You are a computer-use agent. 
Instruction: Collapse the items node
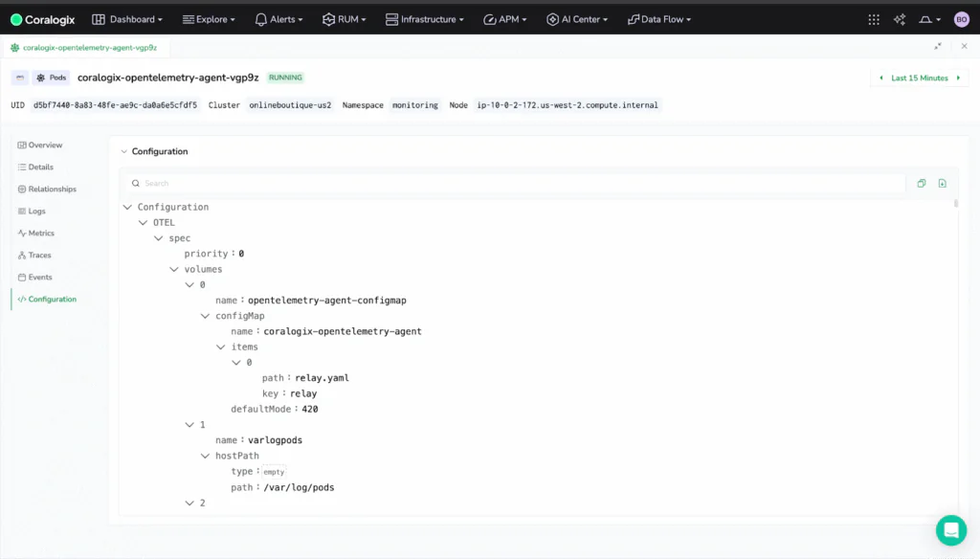click(221, 347)
